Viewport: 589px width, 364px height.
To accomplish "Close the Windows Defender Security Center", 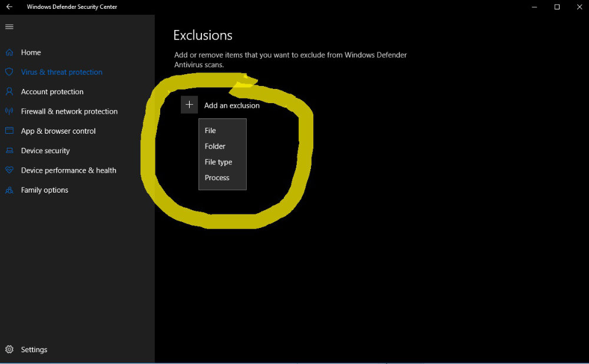I will [x=579, y=6].
